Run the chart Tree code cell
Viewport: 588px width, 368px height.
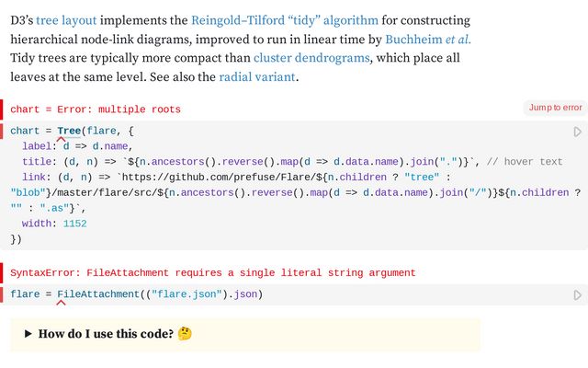click(577, 132)
